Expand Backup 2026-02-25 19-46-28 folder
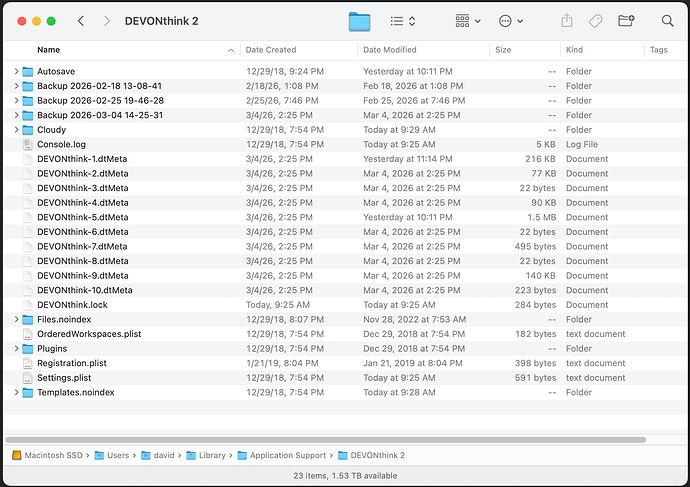 16,100
